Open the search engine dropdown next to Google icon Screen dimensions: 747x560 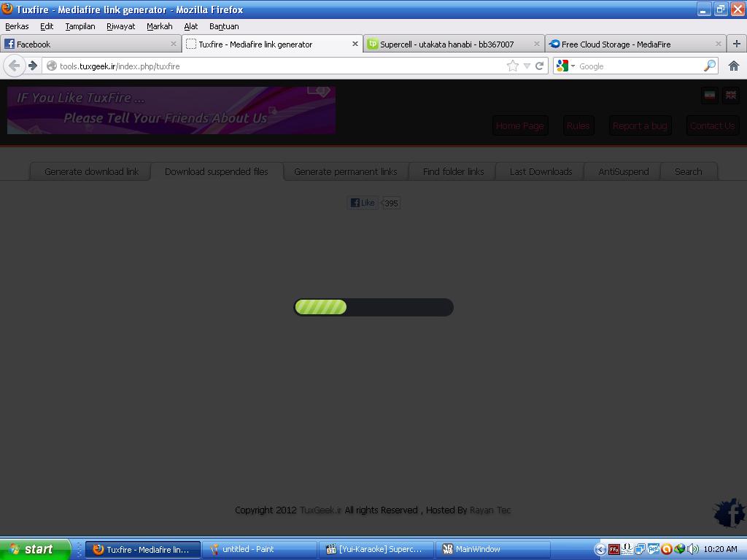pos(573,66)
